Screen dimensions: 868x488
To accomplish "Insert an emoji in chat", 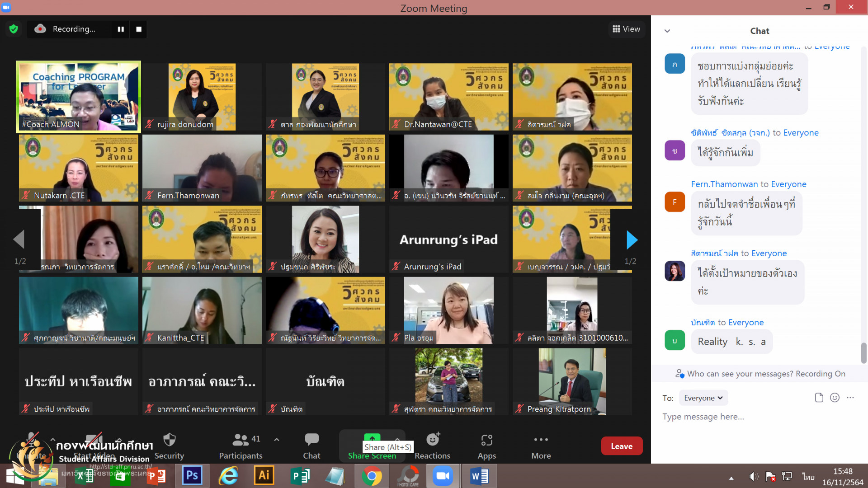I will click(x=835, y=398).
